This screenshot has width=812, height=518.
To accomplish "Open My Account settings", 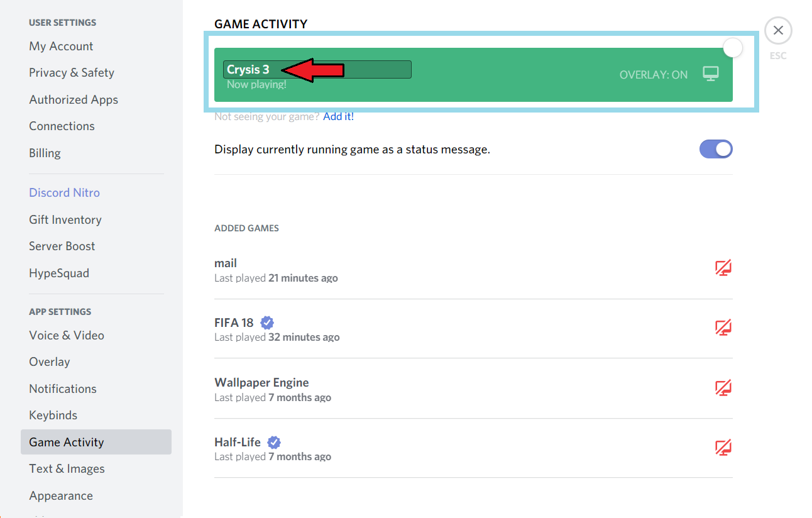I will [x=60, y=46].
